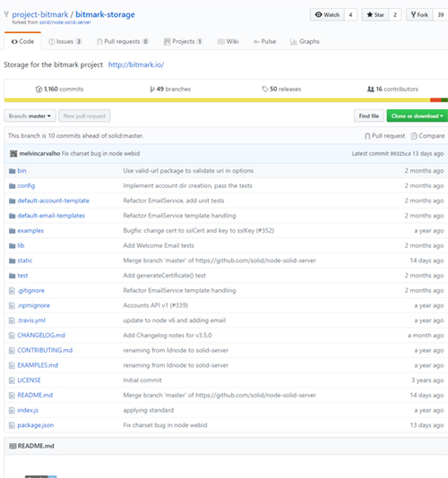The image size is (448, 478).
Task: Open the Pull requests tab
Action: click(123, 41)
